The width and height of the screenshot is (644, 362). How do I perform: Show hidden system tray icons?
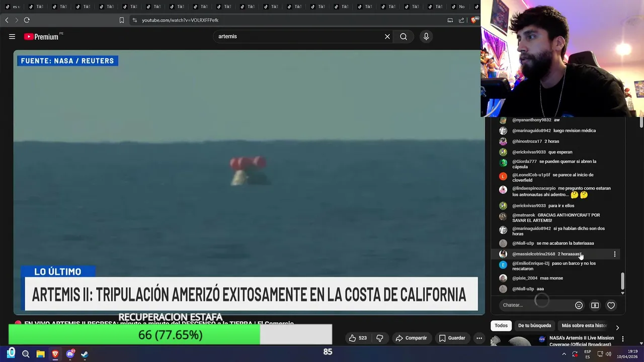coord(564,354)
